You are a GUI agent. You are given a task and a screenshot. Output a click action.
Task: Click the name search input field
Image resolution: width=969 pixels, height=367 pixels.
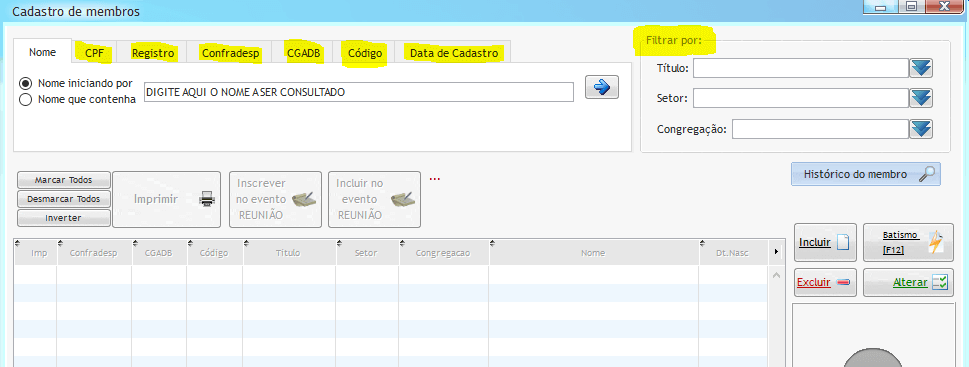(358, 92)
